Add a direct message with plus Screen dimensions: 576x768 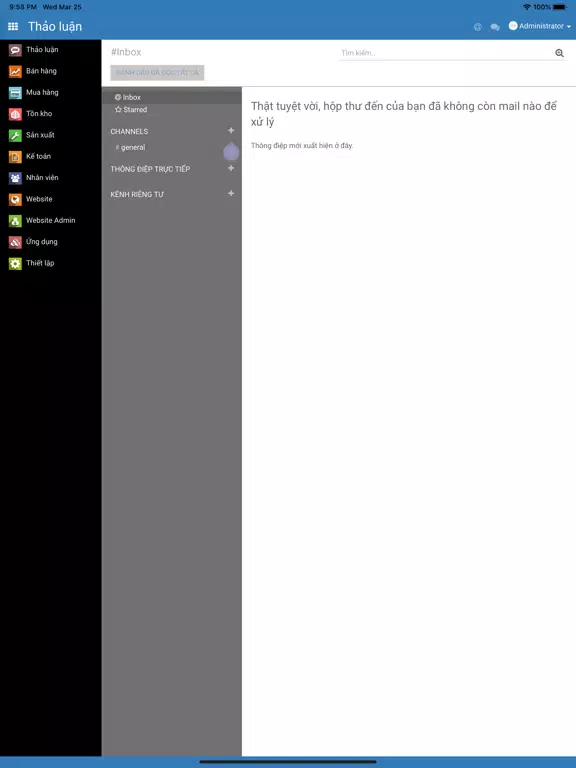tap(231, 168)
